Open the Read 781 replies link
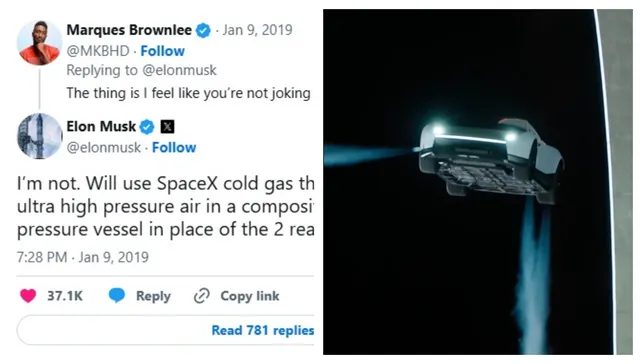 pos(262,330)
